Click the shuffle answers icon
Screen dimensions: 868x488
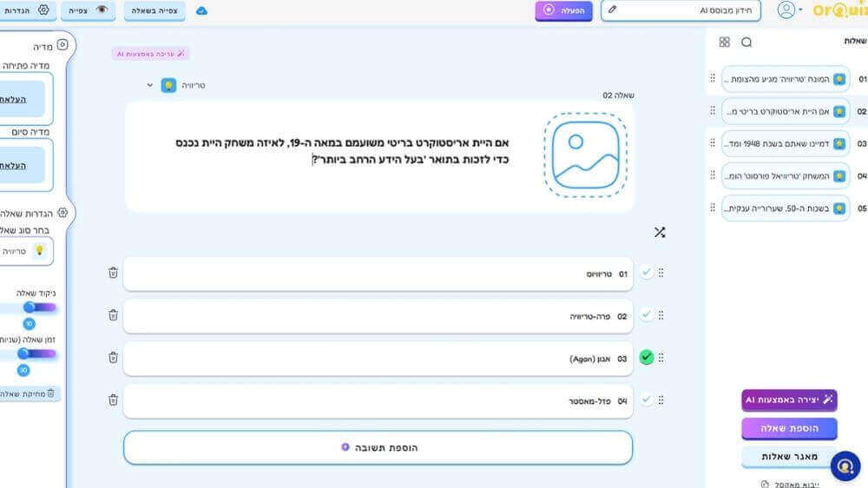coord(660,233)
